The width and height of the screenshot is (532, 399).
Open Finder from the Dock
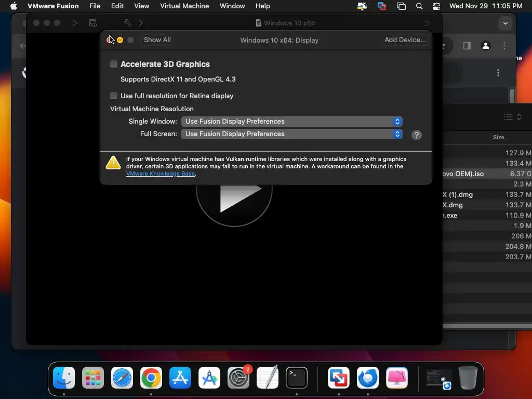[64, 378]
